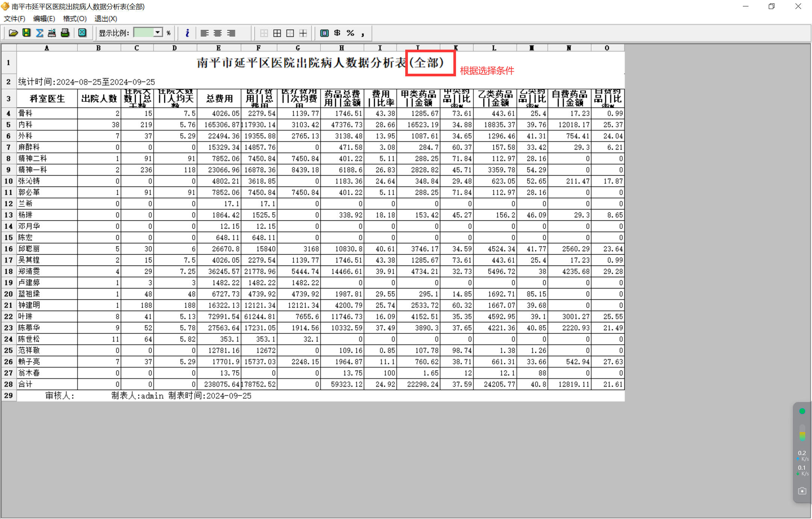Image resolution: width=812 pixels, height=519 pixels.
Task: Click the green printer icon
Action: tap(65, 33)
